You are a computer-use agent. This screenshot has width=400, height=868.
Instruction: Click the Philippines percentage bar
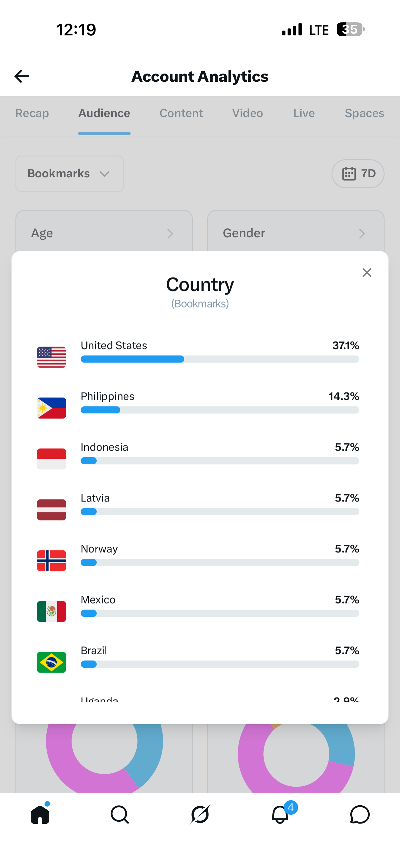[x=220, y=410]
